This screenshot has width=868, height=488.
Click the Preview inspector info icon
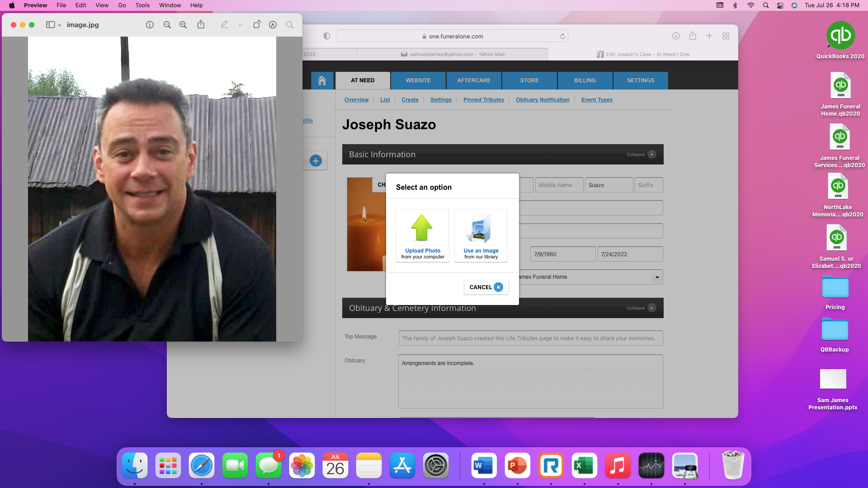(150, 25)
